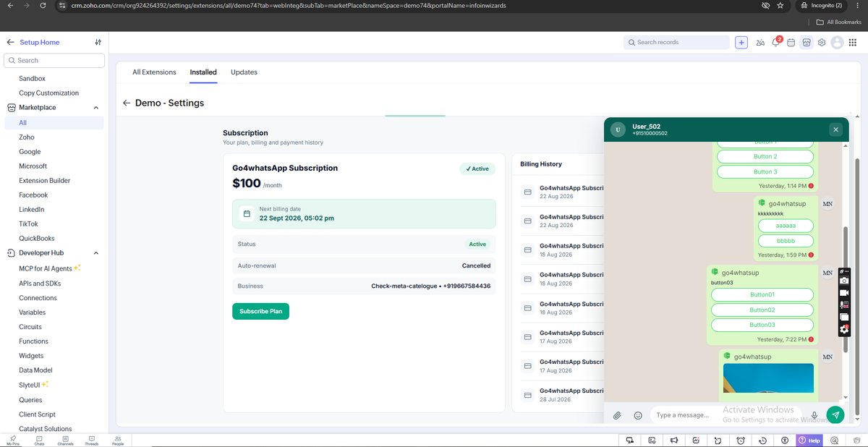Switch to Updates tab

tap(244, 72)
